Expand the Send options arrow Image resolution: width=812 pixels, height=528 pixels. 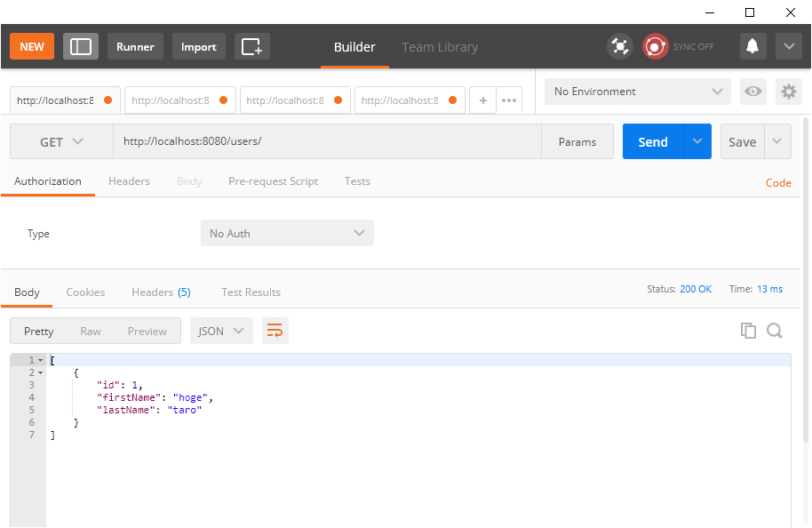[x=697, y=141]
